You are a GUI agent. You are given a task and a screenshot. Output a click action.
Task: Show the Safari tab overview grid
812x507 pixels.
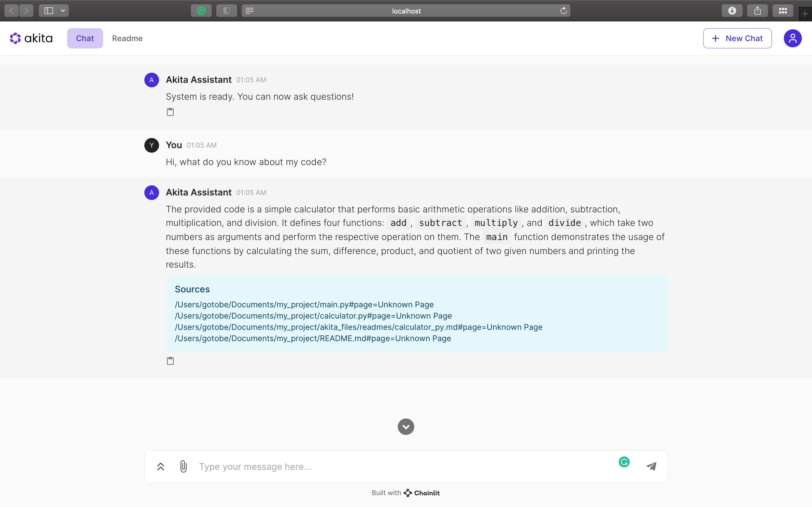coord(783,11)
